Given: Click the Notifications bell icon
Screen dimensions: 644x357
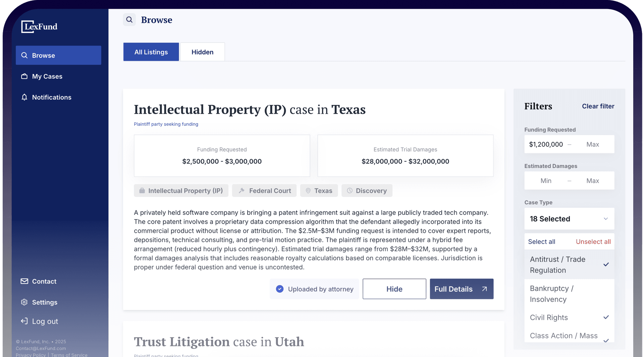Looking at the screenshot, I should point(24,97).
